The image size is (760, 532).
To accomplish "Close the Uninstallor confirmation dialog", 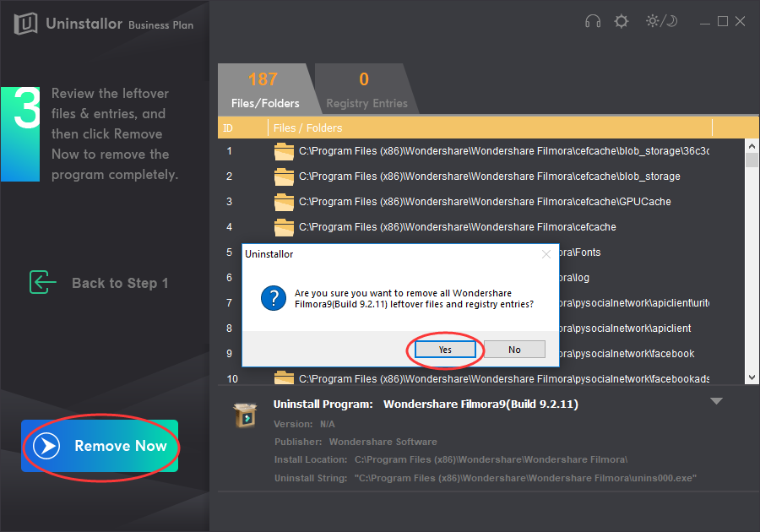I will pyautogui.click(x=546, y=254).
